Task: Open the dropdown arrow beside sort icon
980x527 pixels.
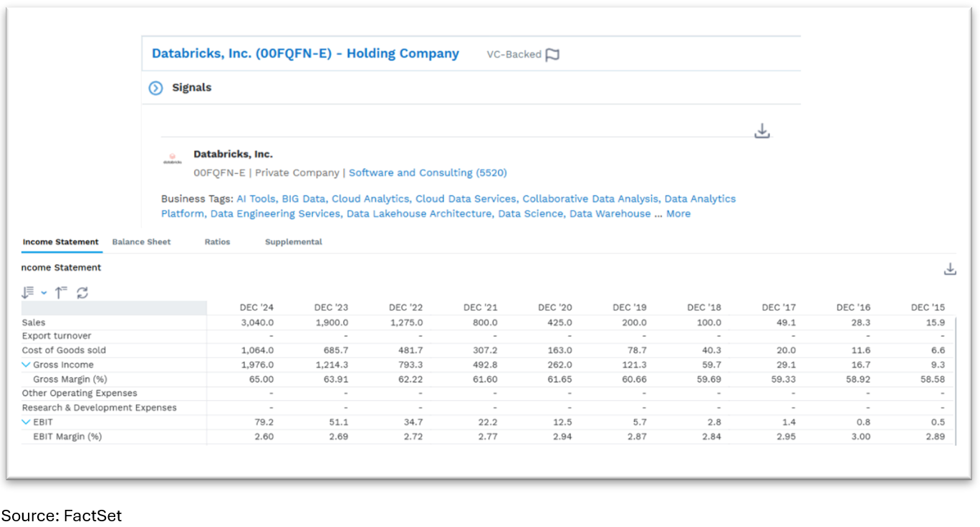Action: click(x=44, y=292)
